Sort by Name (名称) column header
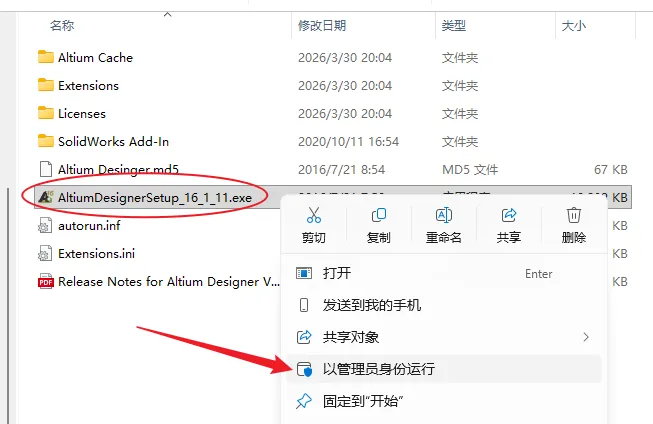Image resolution: width=653 pixels, height=424 pixels. 62,26
